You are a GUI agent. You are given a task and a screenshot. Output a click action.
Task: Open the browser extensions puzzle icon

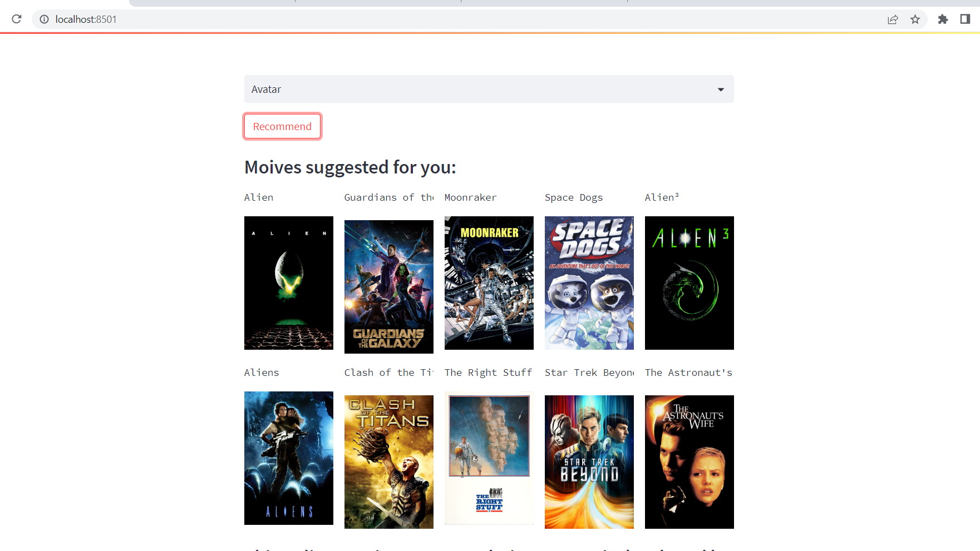click(943, 19)
